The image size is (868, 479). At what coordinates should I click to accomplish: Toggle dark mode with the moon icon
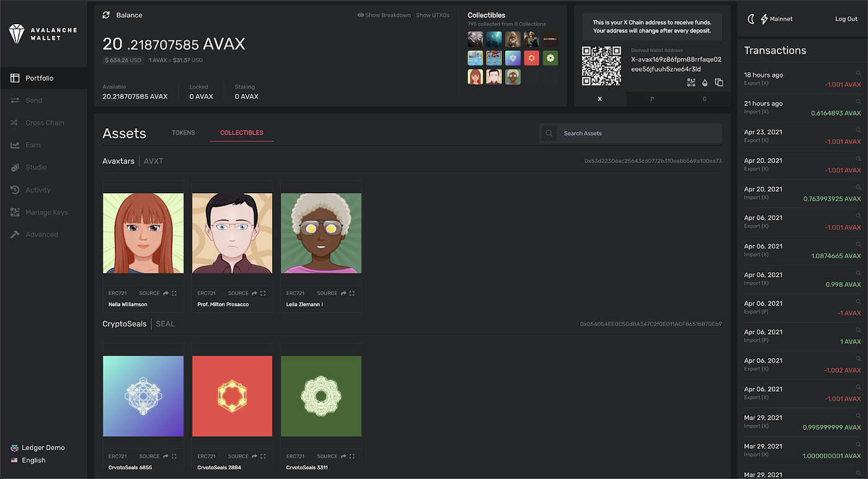pos(751,19)
